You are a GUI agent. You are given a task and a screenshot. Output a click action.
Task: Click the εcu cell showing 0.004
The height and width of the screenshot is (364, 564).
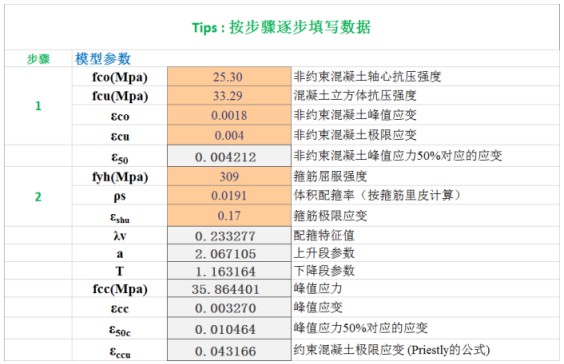229,135
